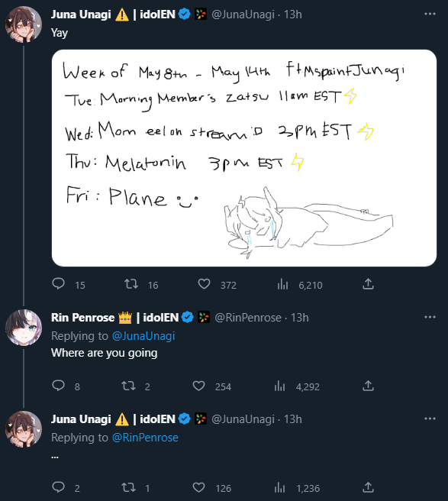Screen dimensions: 448x501
Task: View analytics for 1,236 views reply
Action: pos(280,487)
